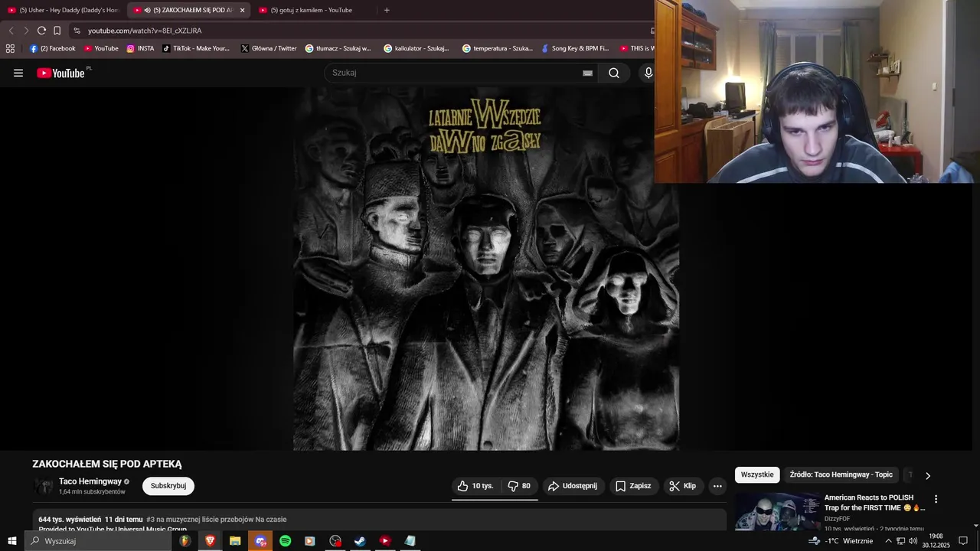Viewport: 980px width, 551px height.
Task: Subscribe with the Subskrybuj button
Action: coord(168,486)
